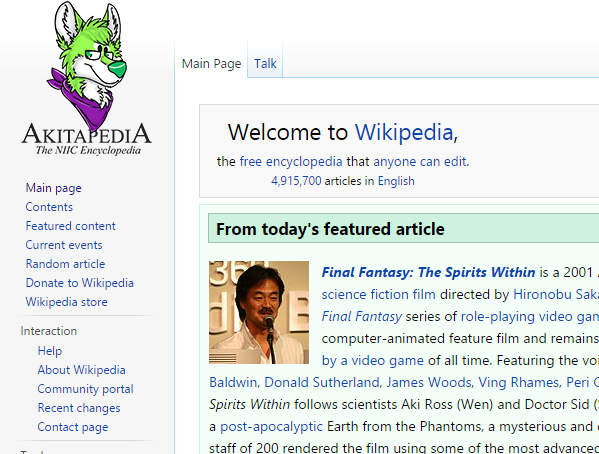Open the Hironobu Sakaguchi director link

coord(556,294)
